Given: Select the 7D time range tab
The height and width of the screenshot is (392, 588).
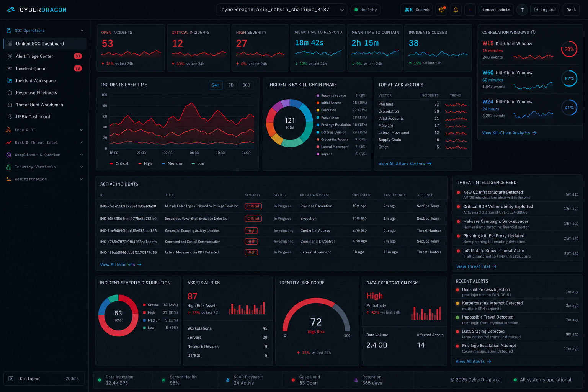Looking at the screenshot, I should [231, 85].
